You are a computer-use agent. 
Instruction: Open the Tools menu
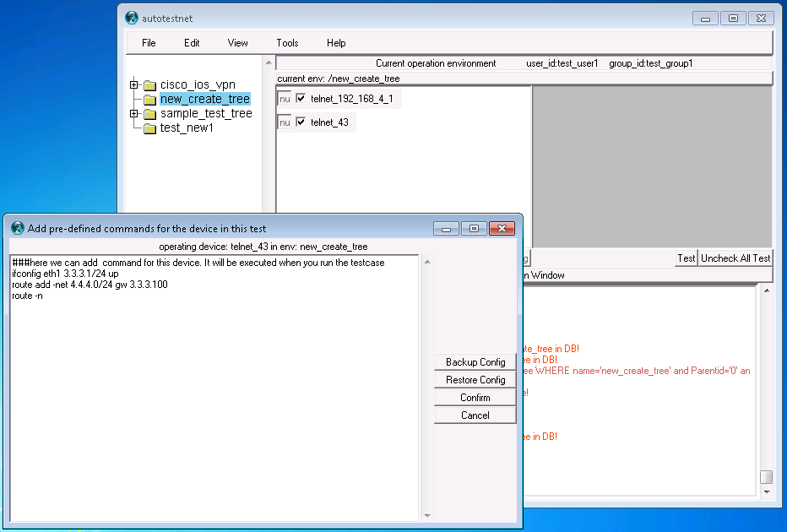287,43
